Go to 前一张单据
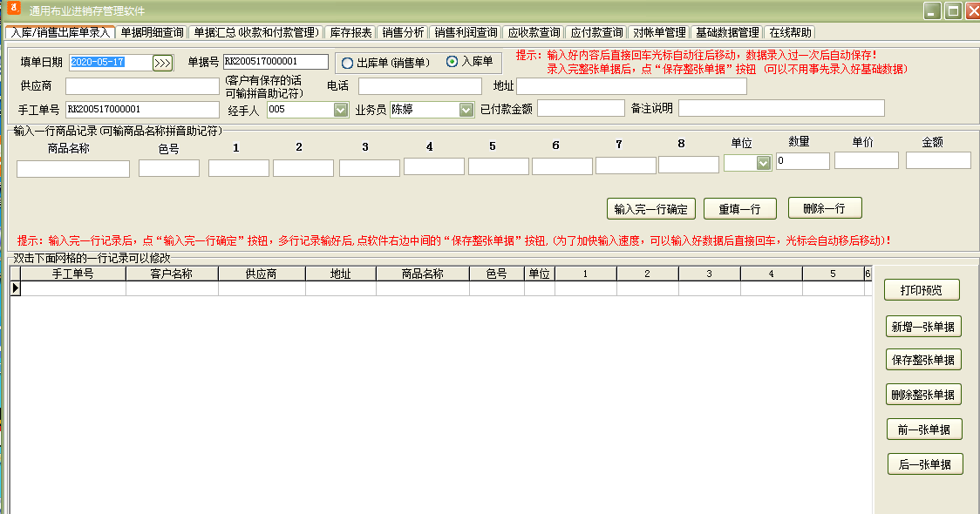Screen dimensions: 980x514 [x=924, y=429]
